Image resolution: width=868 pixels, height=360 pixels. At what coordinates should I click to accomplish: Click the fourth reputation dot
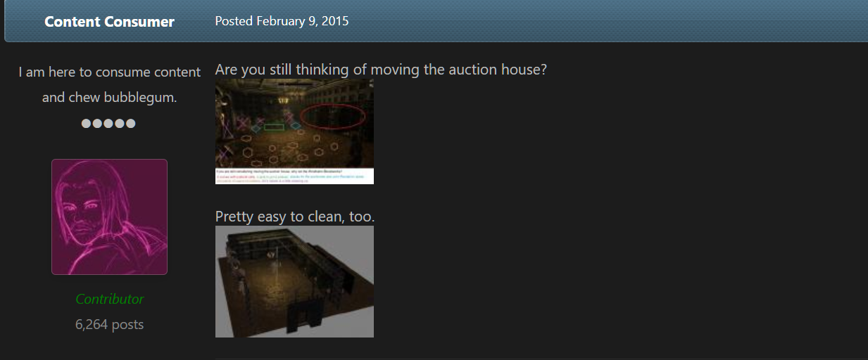pyautogui.click(x=120, y=124)
